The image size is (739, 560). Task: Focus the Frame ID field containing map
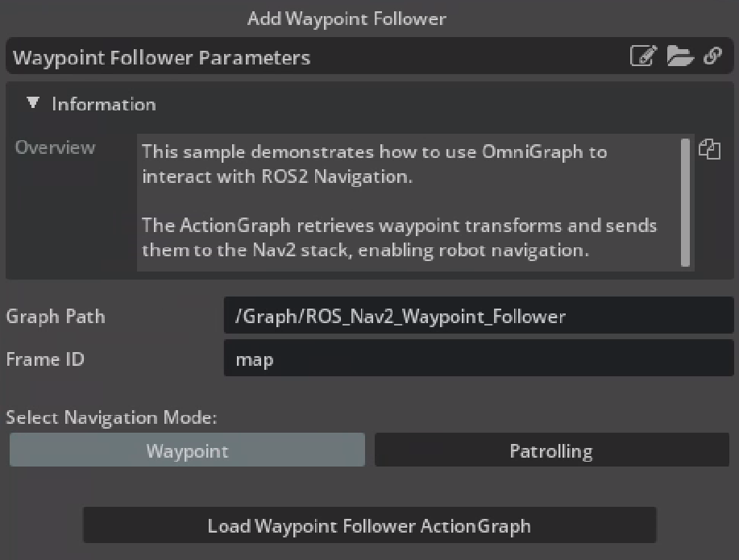[x=478, y=359]
